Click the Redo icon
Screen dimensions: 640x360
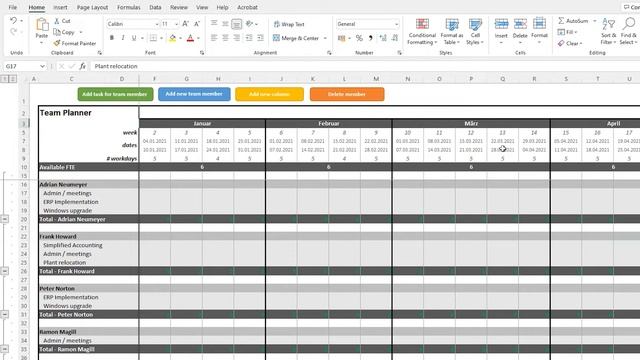click(x=13, y=31)
